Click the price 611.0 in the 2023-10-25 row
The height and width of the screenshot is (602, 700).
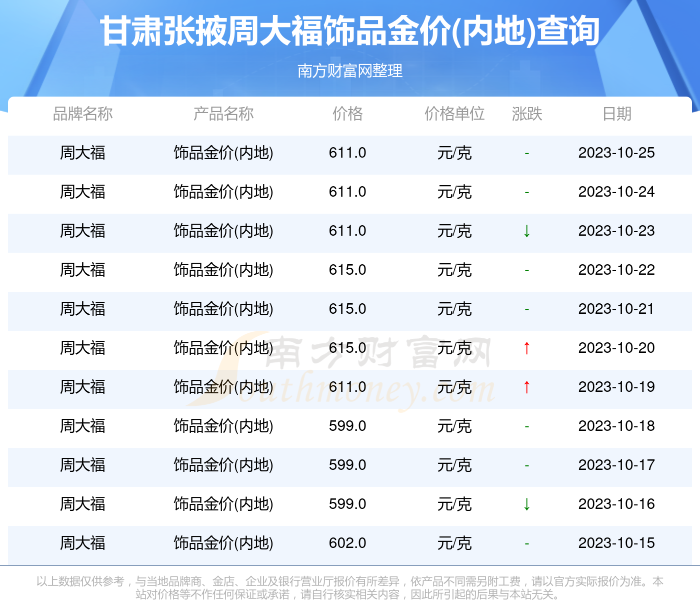click(347, 153)
